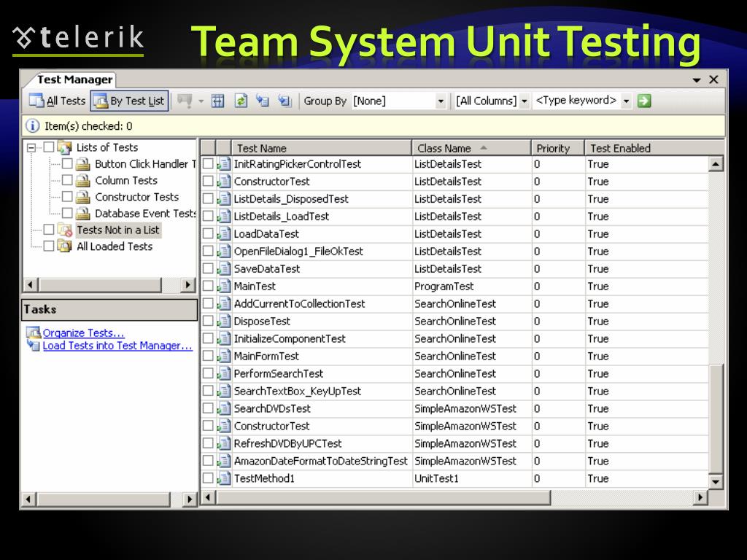Switch to By Test List view

[x=130, y=101]
